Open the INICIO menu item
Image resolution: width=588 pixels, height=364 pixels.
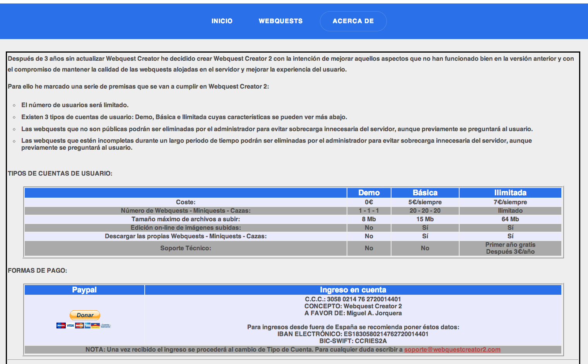(x=222, y=21)
